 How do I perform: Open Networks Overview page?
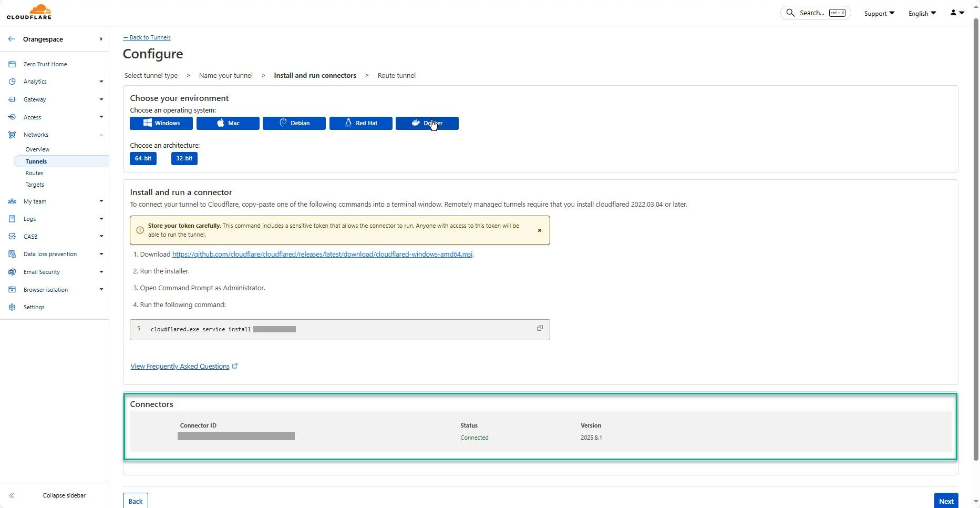click(x=37, y=149)
